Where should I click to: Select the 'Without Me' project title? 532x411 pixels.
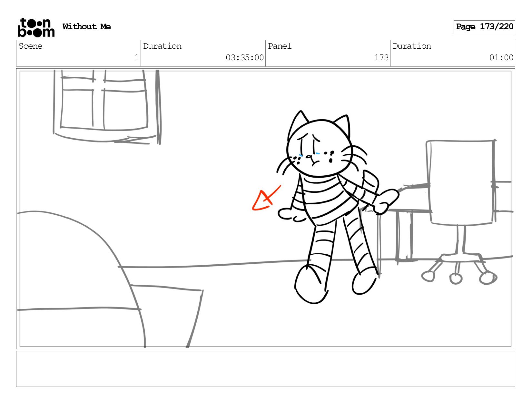click(x=86, y=27)
